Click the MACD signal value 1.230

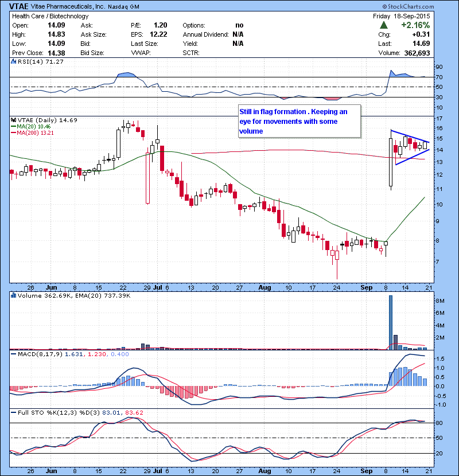97,354
